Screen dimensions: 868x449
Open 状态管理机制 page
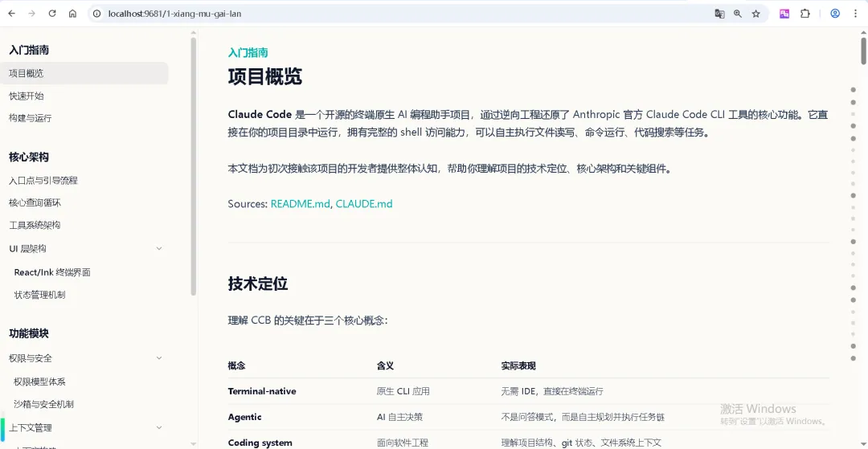coord(40,295)
